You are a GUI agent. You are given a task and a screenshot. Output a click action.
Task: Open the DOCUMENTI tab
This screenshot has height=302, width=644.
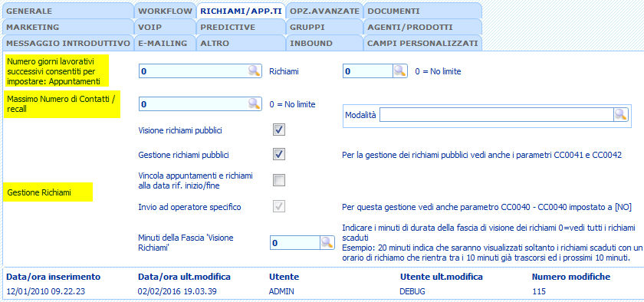click(x=422, y=11)
